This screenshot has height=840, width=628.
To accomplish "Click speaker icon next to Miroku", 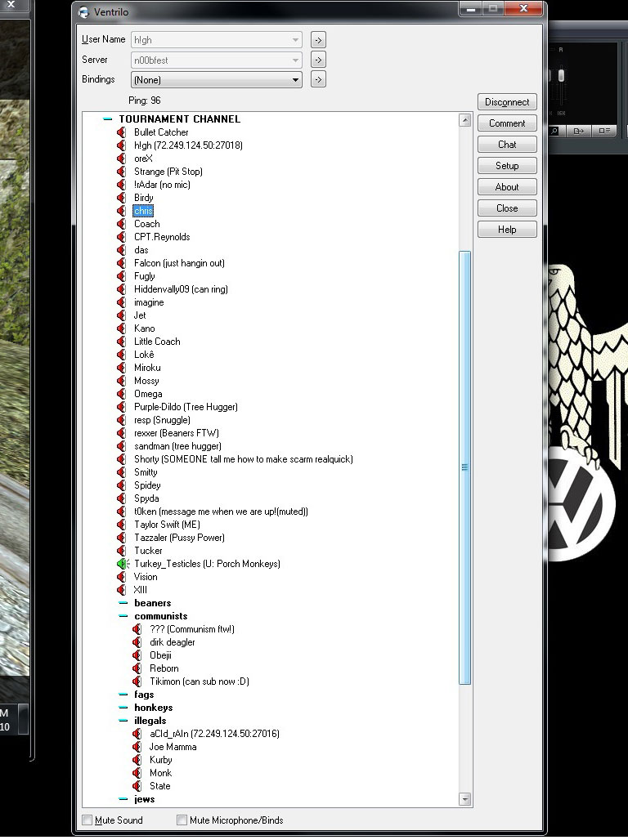I will pyautogui.click(x=122, y=368).
